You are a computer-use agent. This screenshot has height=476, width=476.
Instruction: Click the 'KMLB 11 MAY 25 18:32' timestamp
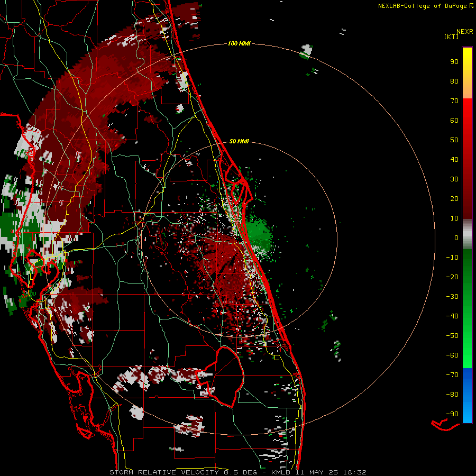(x=319, y=472)
